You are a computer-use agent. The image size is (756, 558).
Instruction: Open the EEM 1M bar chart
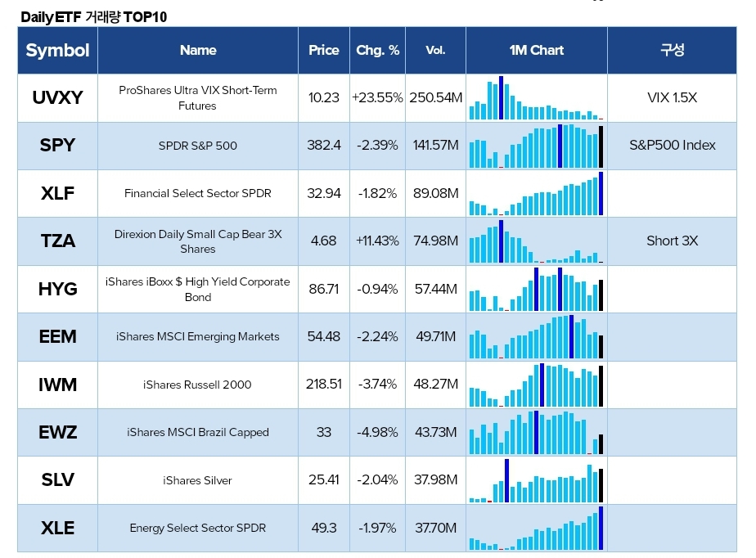point(536,336)
